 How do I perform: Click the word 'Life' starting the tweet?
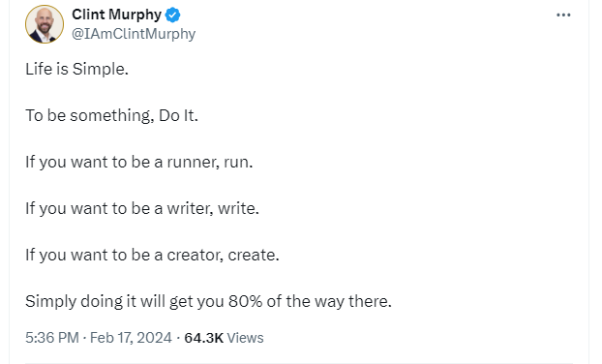[39, 69]
